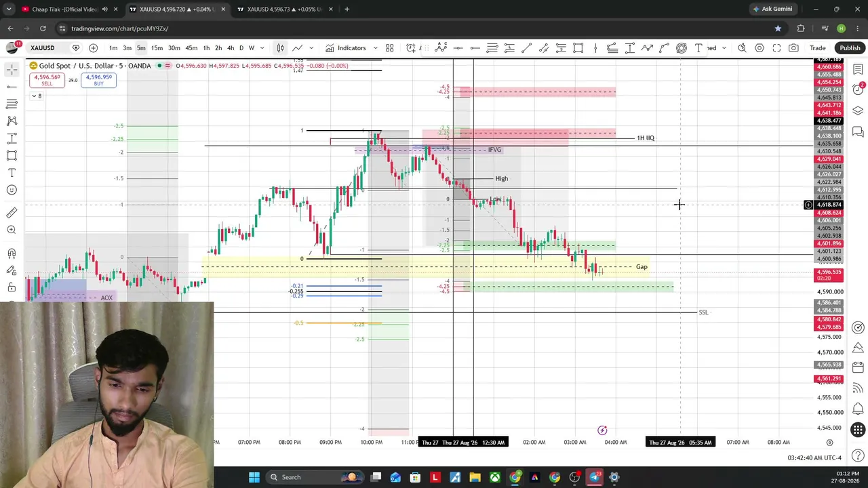Select the Text tool in left sidebar

point(12,173)
